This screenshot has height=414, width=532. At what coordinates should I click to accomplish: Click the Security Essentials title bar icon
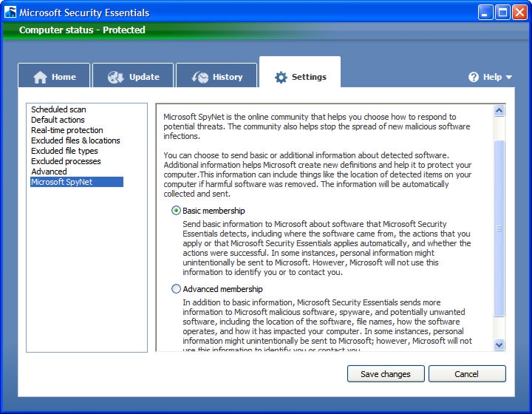pyautogui.click(x=10, y=12)
